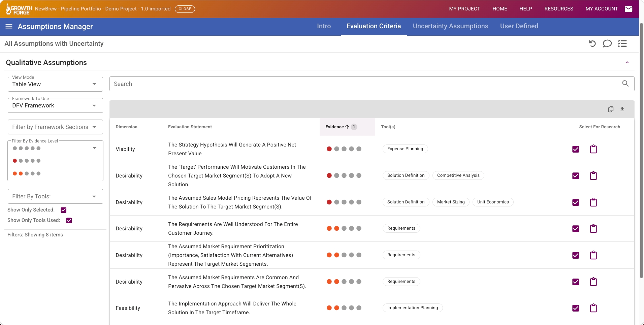Click Viability row evidence dots
The width and height of the screenshot is (644, 325).
(x=344, y=149)
